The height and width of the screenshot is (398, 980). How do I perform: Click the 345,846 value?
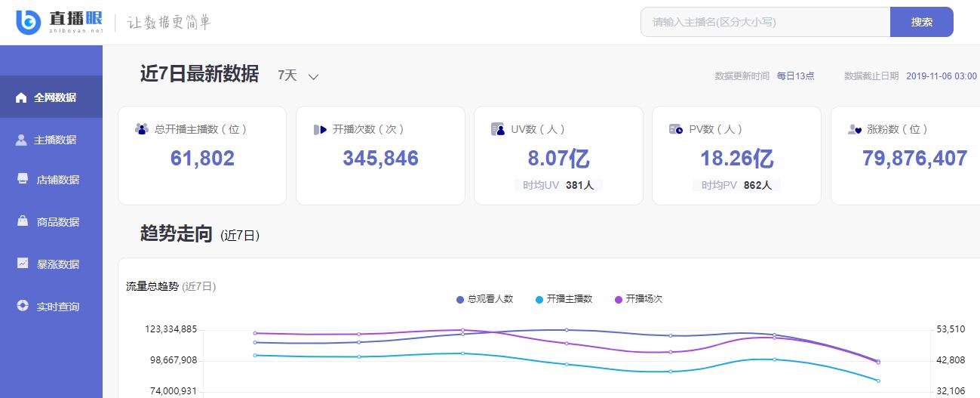[x=380, y=159]
